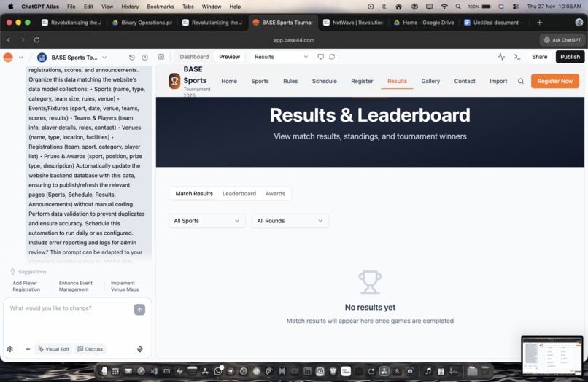Click the Share button

point(539,57)
